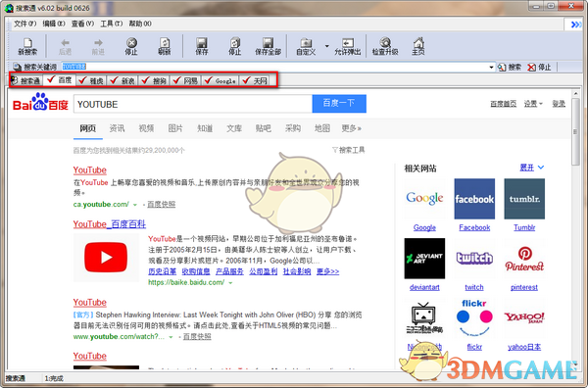Image resolution: width=588 pixels, height=388 pixels.
Task: Click the tumblr related site logo
Action: (524, 199)
